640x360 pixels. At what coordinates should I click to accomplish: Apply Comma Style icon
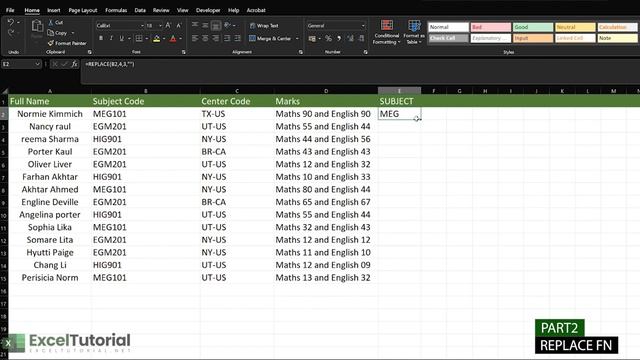point(339,38)
